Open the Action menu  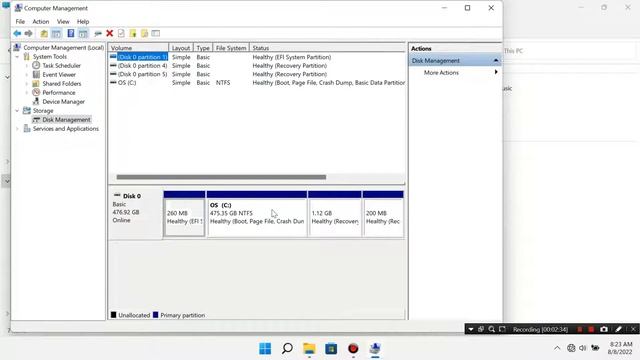[x=40, y=22]
